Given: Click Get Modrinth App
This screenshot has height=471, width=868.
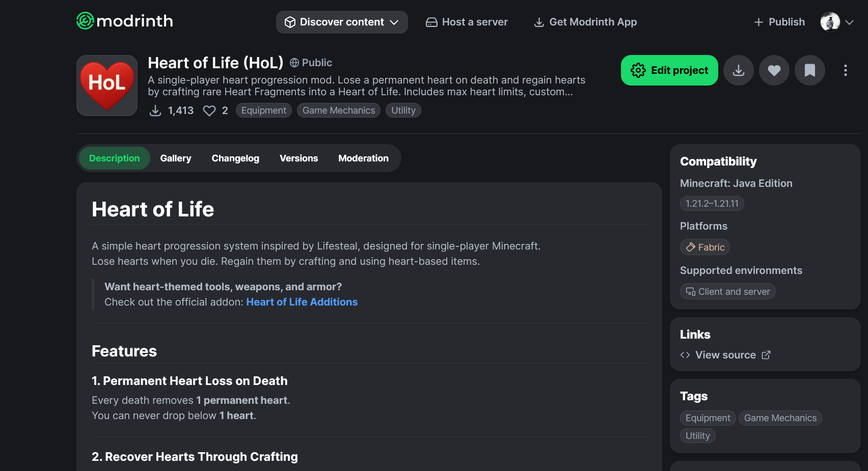Looking at the screenshot, I should point(585,22).
